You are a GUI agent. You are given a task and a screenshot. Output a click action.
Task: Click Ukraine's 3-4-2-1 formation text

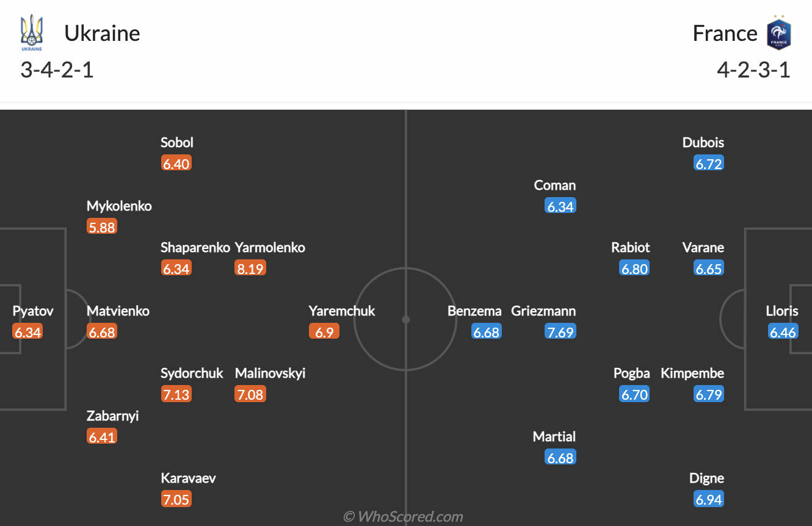pyautogui.click(x=57, y=70)
